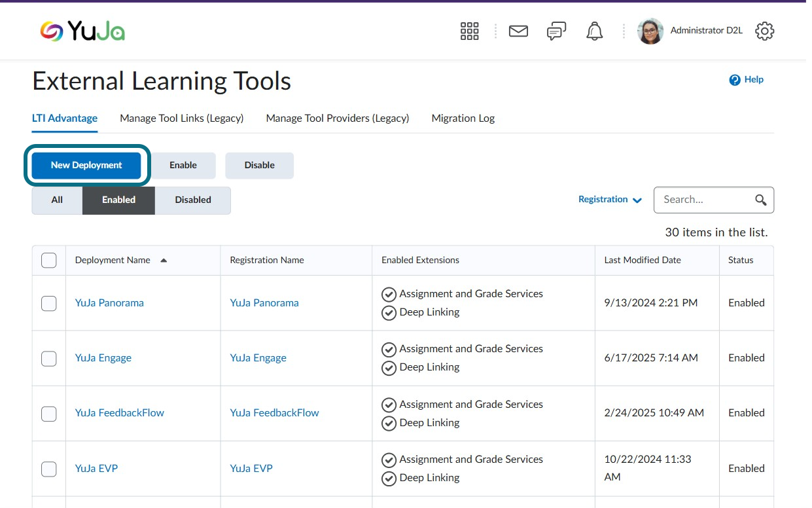Viewport: 812px width, 508px height.
Task: Select the Disabled filter segment
Action: point(193,200)
